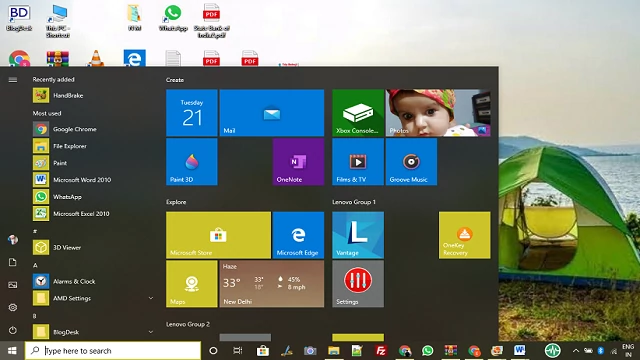Open the Microsoft Store tile
Viewport: 640px width, 360px height.
[x=218, y=235]
